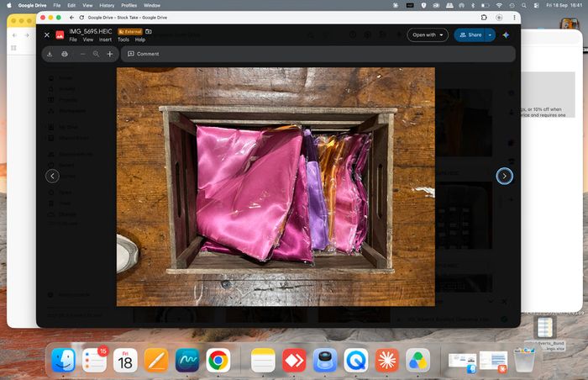Open Calendar showing 18 in the Dock
Screen dimensions: 588x380
point(125,360)
